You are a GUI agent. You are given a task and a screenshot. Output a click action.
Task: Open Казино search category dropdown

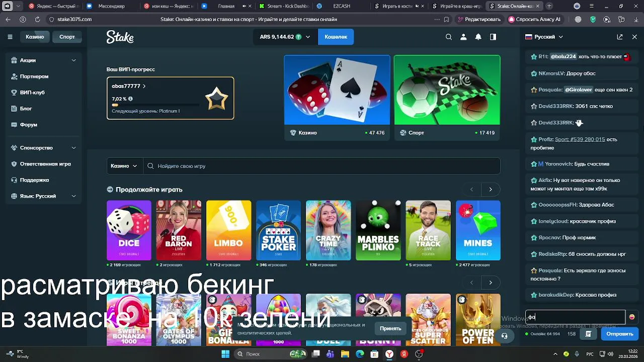coord(125,166)
